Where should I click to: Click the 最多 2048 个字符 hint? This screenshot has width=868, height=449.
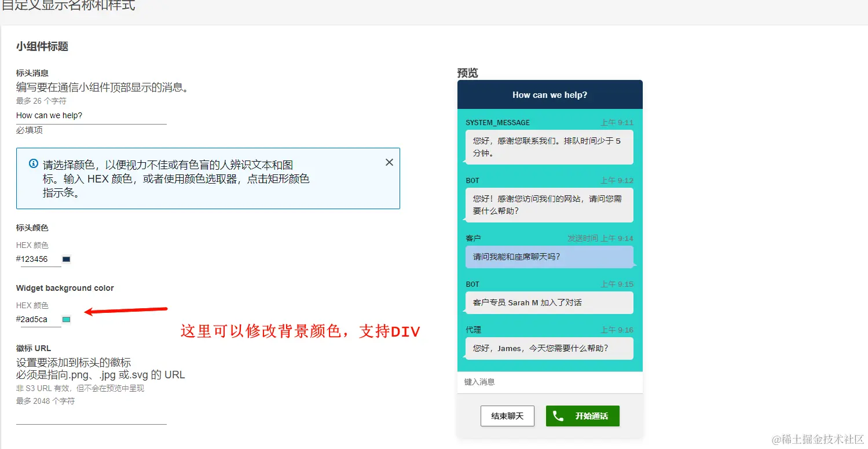tap(45, 401)
